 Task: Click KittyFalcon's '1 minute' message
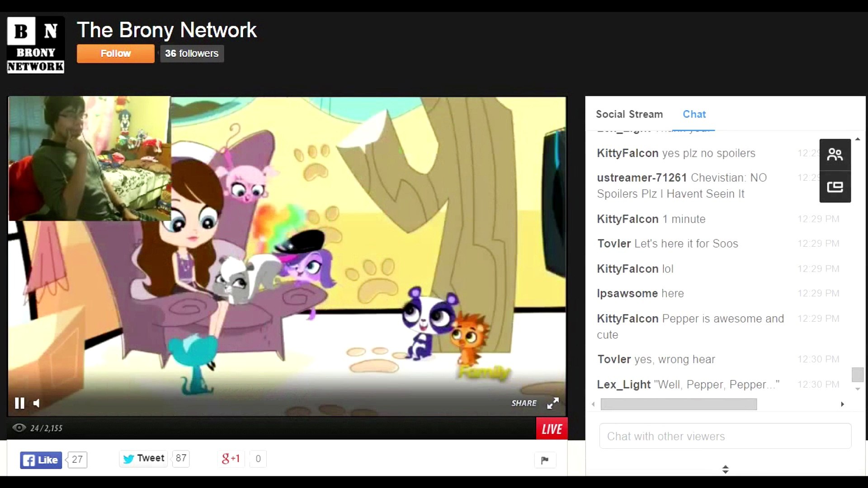[x=684, y=219]
